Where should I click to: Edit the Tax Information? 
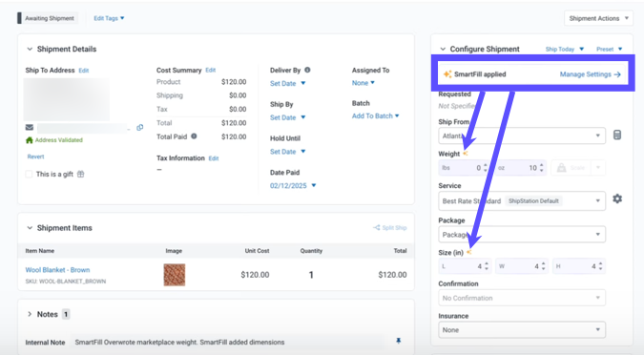click(x=214, y=158)
